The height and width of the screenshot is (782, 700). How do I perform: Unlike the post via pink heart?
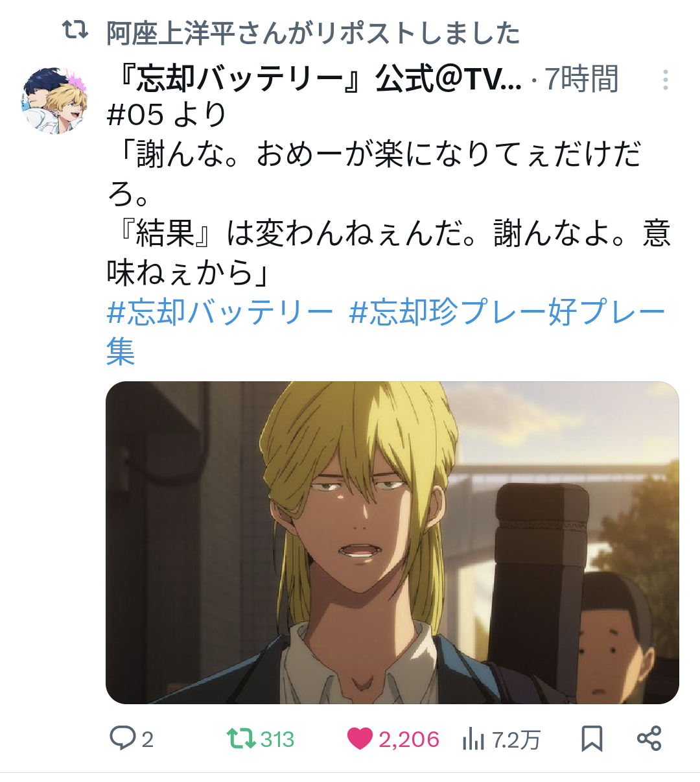[x=360, y=739]
